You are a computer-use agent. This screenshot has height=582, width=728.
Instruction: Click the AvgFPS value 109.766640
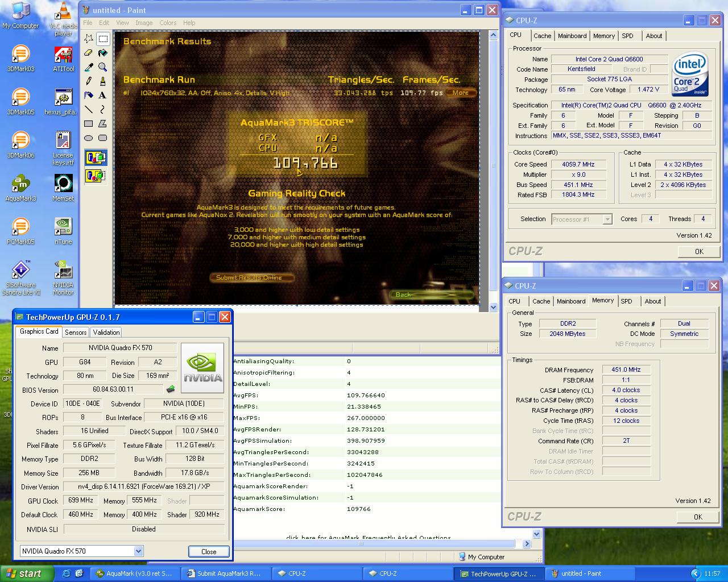(366, 395)
